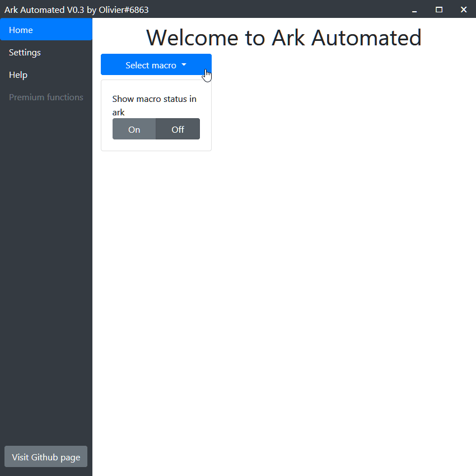This screenshot has width=476, height=476.
Task: Turn macro status On
Action: click(x=134, y=129)
